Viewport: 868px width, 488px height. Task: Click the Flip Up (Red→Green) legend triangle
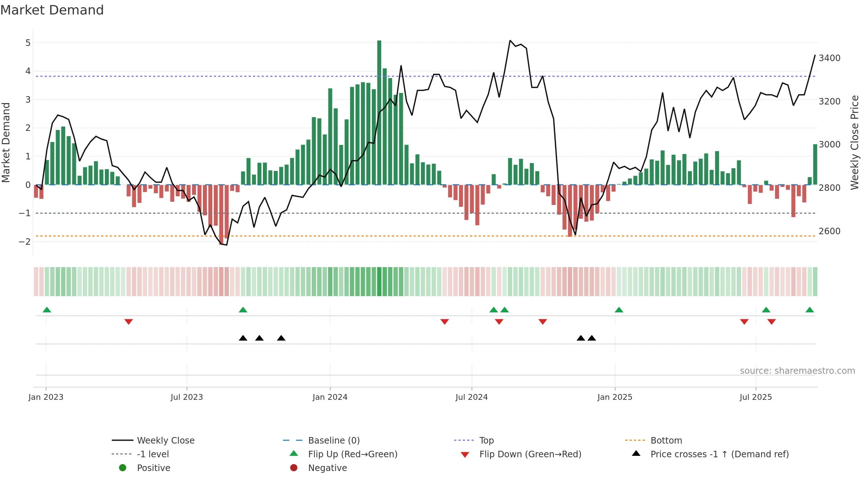pos(294,453)
